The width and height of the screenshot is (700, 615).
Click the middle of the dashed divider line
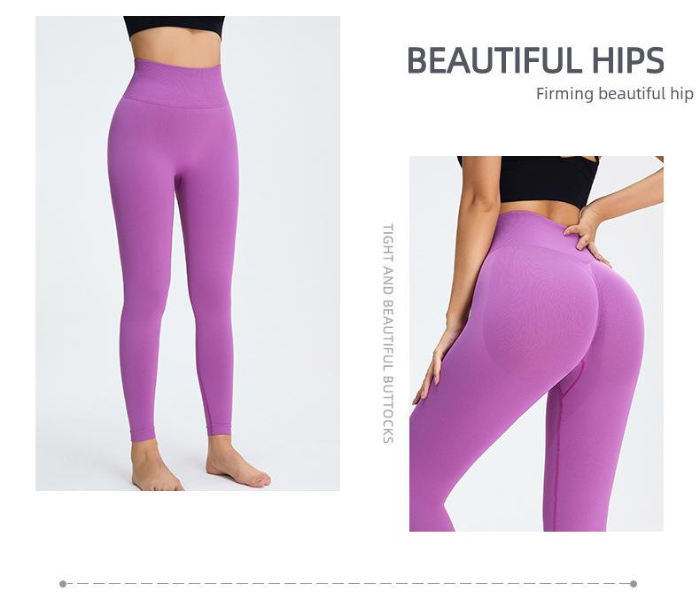coord(348,584)
